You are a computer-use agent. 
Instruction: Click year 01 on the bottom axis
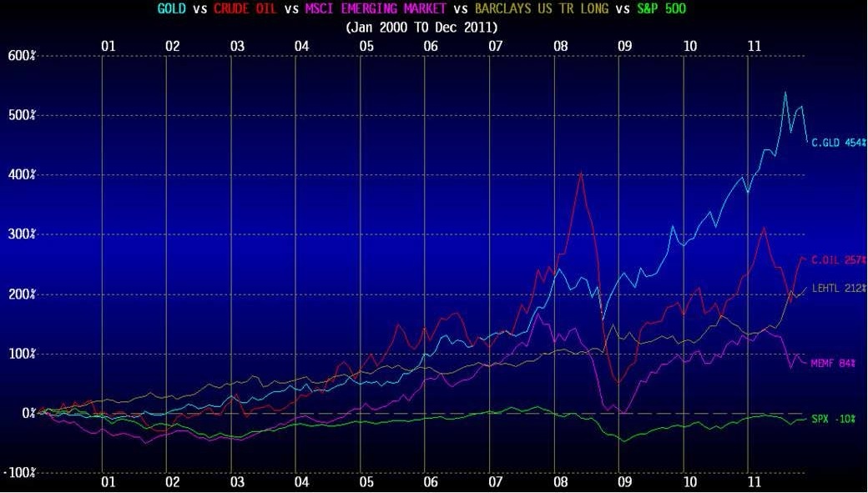pyautogui.click(x=108, y=482)
